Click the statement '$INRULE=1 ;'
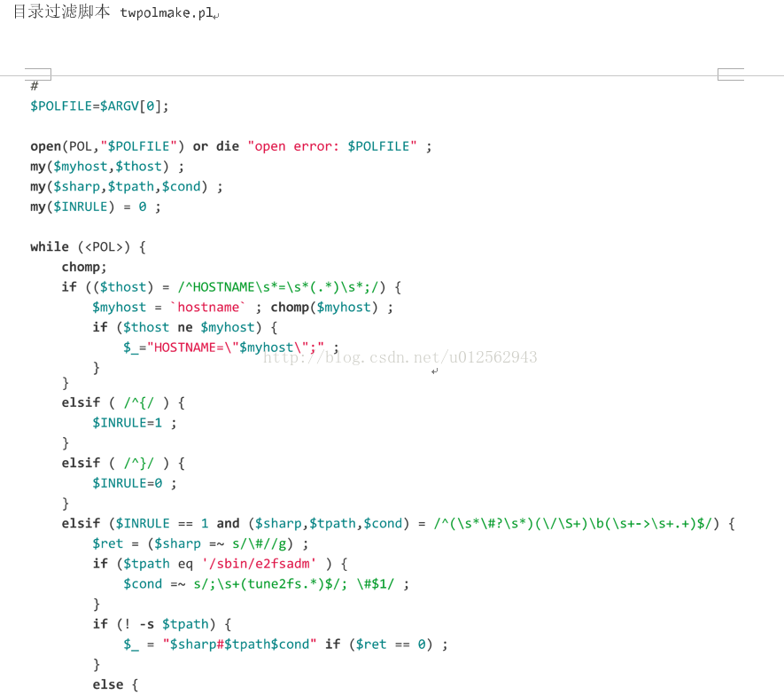 tap(135, 424)
